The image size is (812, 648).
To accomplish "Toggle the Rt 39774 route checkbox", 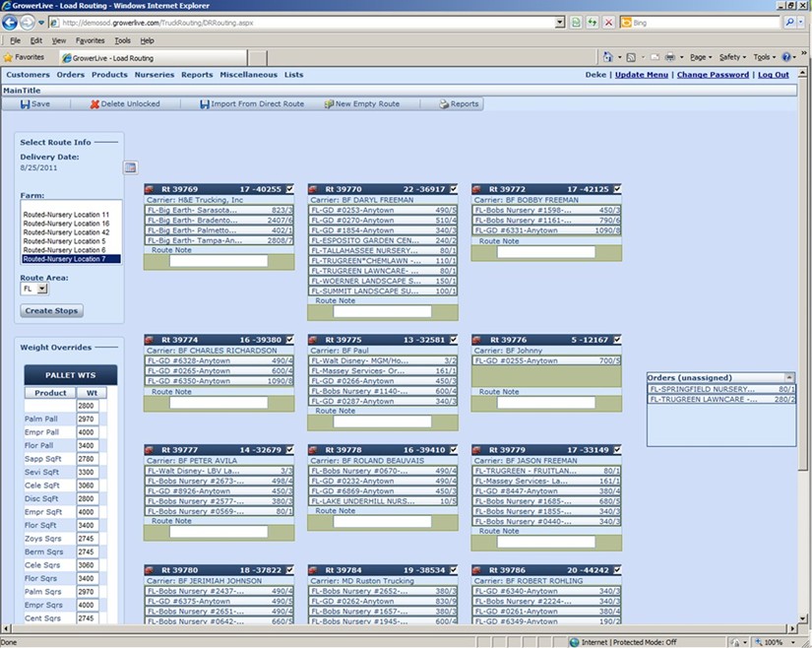I will coord(289,340).
